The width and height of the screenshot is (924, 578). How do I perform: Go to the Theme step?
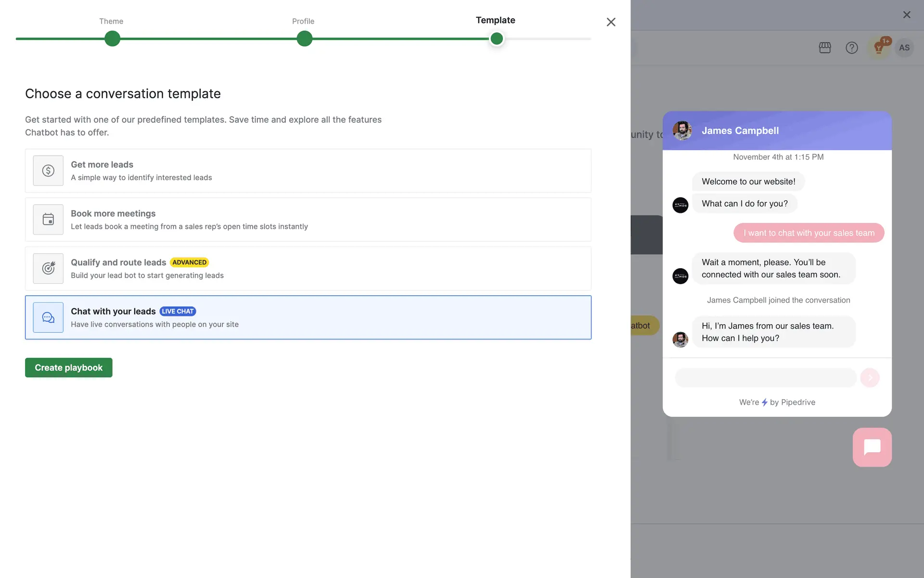coord(112,39)
